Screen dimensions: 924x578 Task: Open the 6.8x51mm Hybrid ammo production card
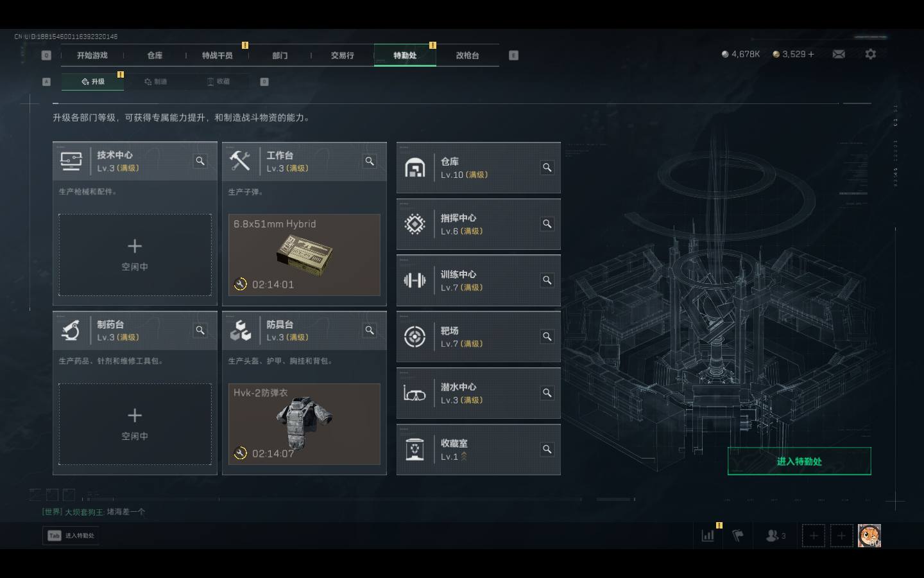304,255
